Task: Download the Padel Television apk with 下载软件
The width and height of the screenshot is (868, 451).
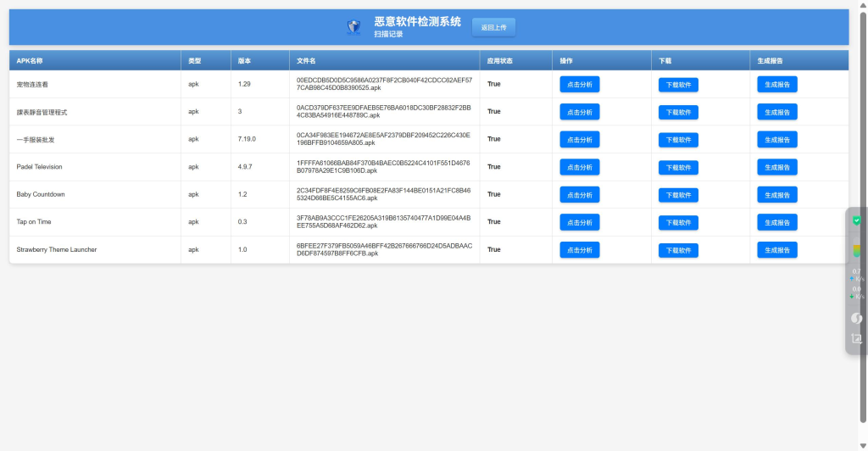Action: [678, 167]
